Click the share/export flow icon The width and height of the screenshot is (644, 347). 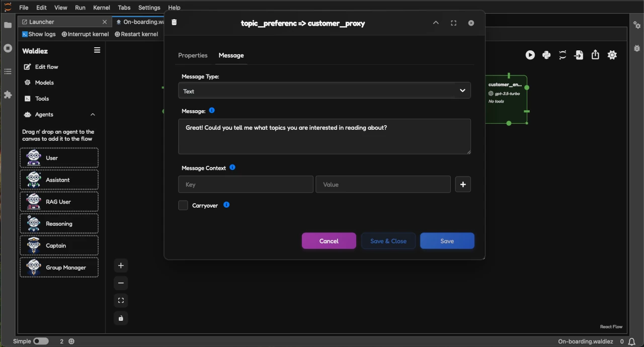tap(595, 55)
